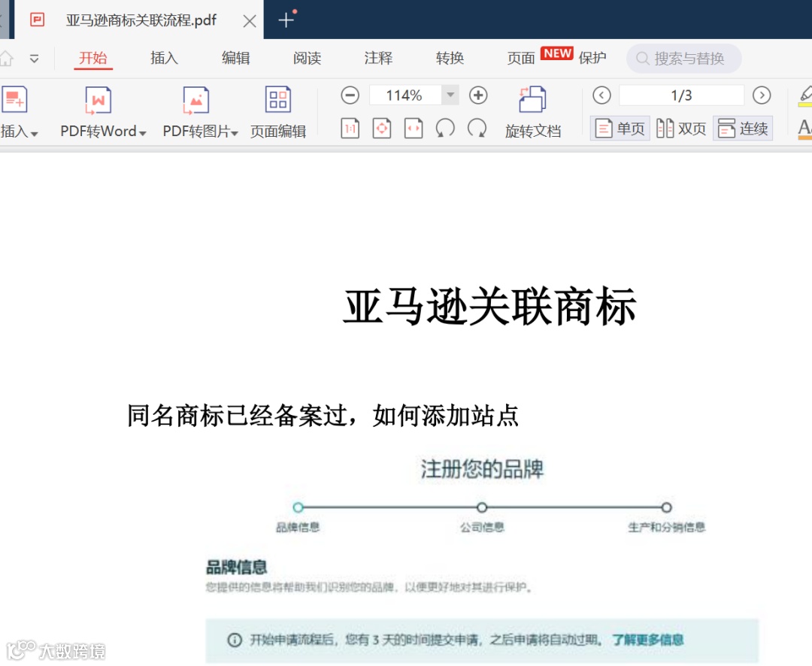This screenshot has height=666, width=812.
Task: Open the 编辑 tab
Action: click(x=235, y=58)
